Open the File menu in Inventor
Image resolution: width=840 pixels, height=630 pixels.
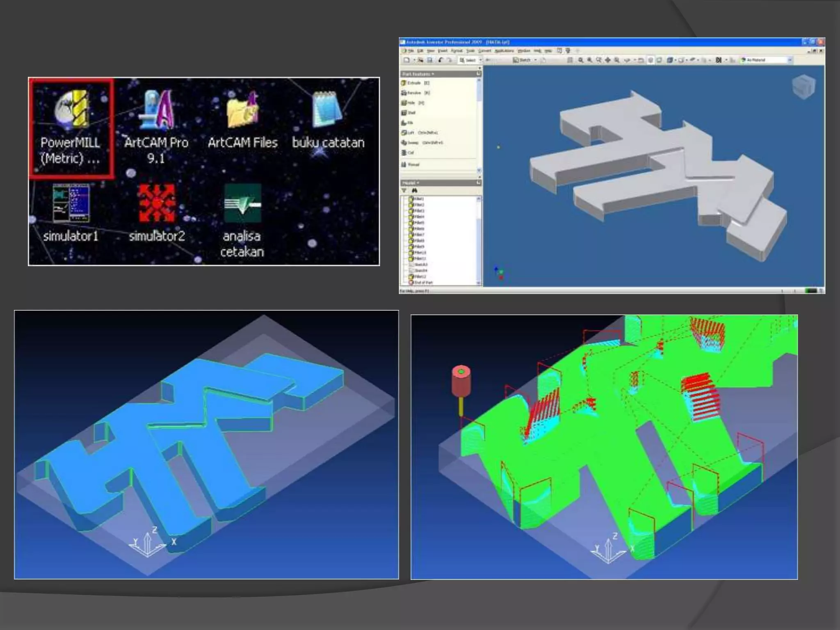click(x=411, y=51)
